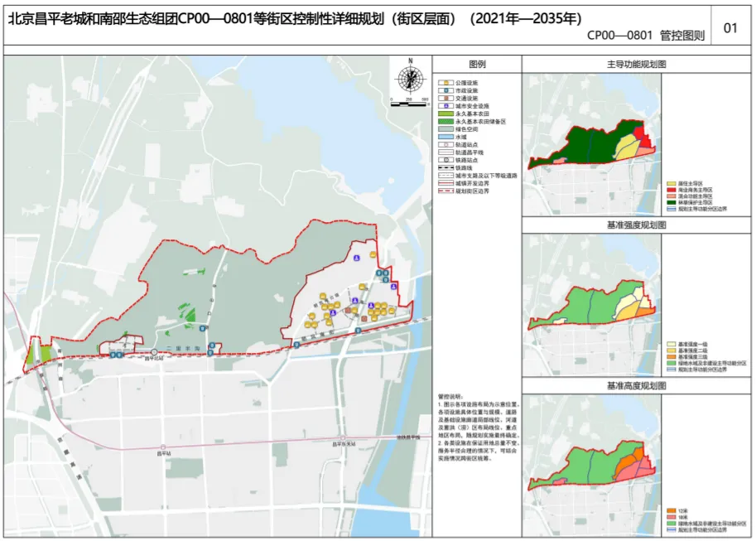Viewport: 756px width, 541px height.
Task: Click the 规划街区边界 red dashed legend symbol
Action: (x=445, y=191)
